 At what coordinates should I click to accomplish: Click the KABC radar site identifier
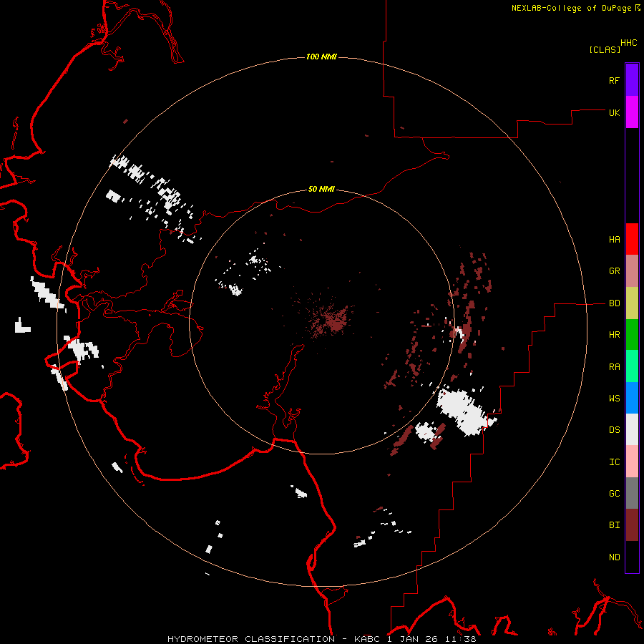pos(367,639)
